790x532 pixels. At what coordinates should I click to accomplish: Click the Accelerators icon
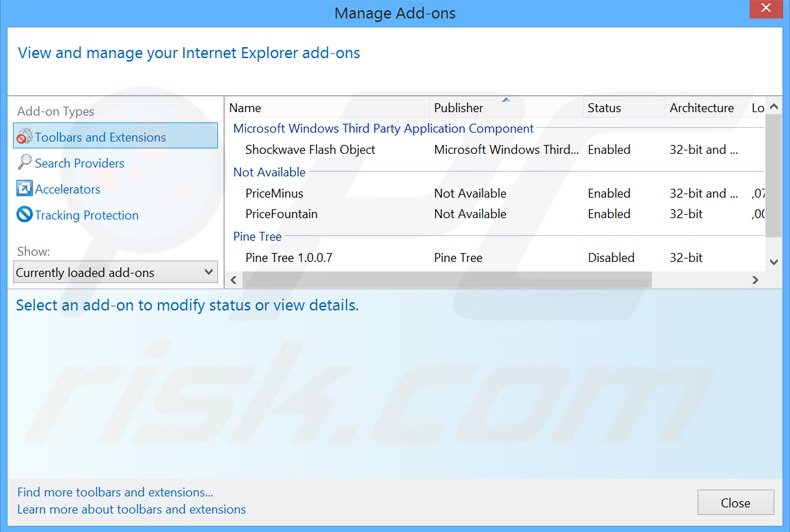coord(25,189)
